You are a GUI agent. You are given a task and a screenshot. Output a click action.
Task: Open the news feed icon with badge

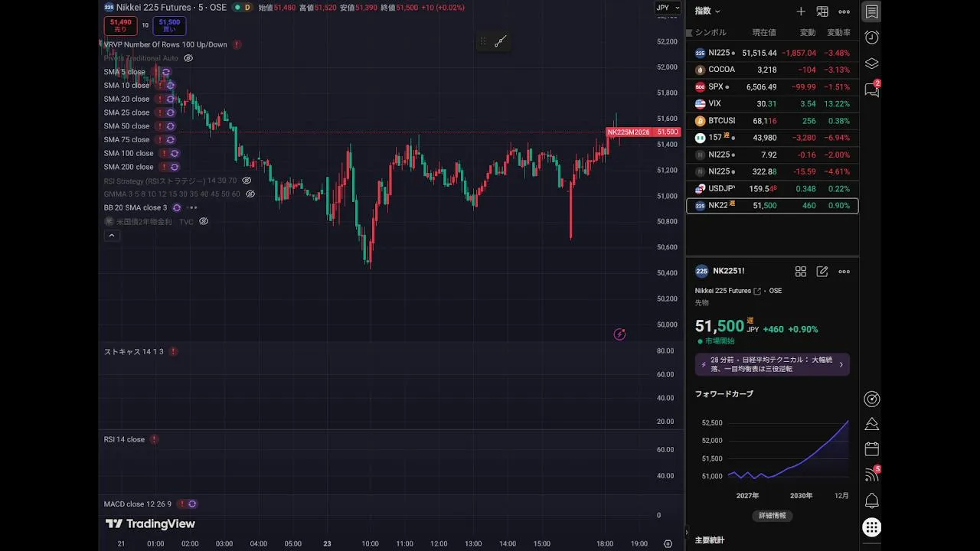coord(871,474)
